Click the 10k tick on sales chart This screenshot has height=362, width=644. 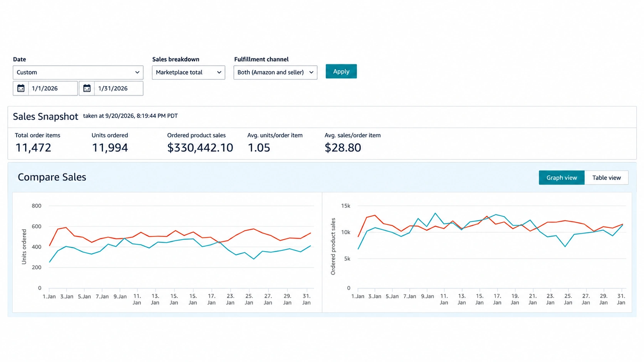point(345,232)
